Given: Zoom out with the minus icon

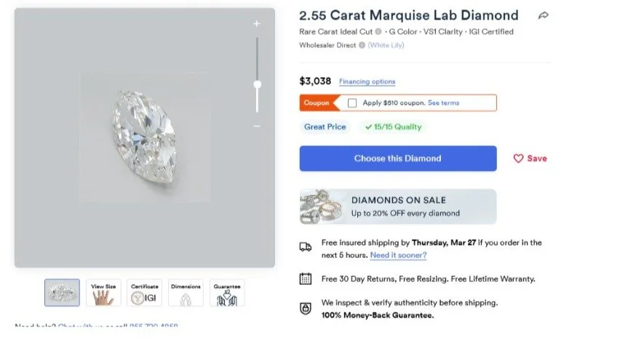Looking at the screenshot, I should tap(257, 126).
